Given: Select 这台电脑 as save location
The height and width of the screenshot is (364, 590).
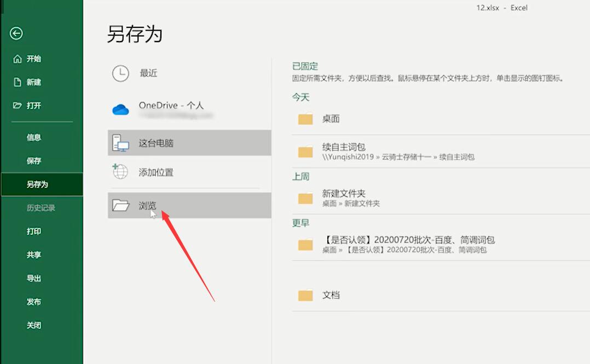Looking at the screenshot, I should coord(189,143).
